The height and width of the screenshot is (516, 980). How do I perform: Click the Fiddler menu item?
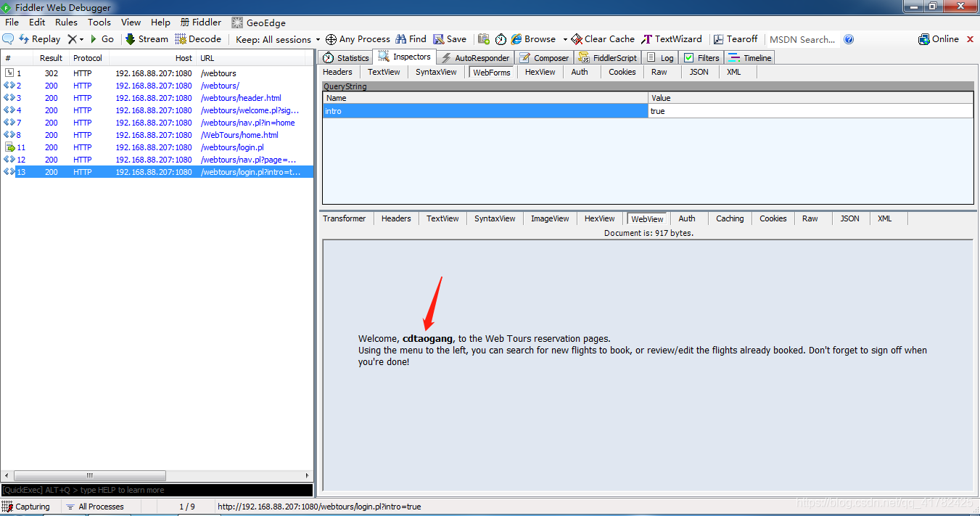point(200,22)
